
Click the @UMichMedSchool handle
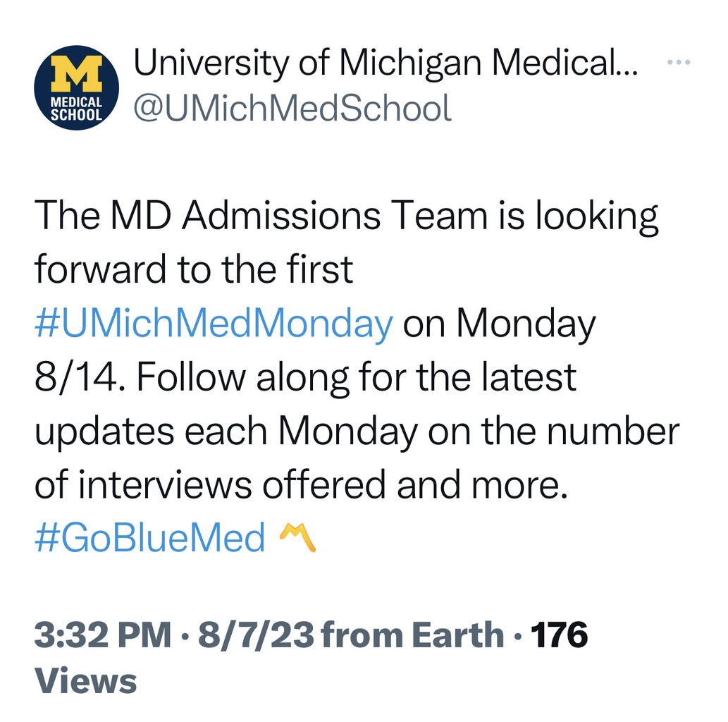pyautogui.click(x=292, y=109)
